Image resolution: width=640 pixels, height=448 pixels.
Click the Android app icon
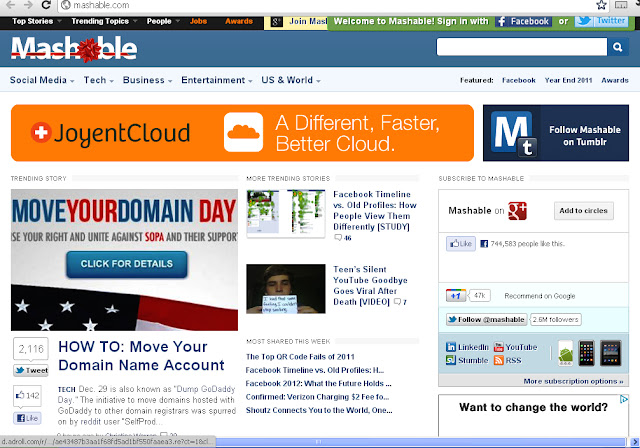coord(565,353)
